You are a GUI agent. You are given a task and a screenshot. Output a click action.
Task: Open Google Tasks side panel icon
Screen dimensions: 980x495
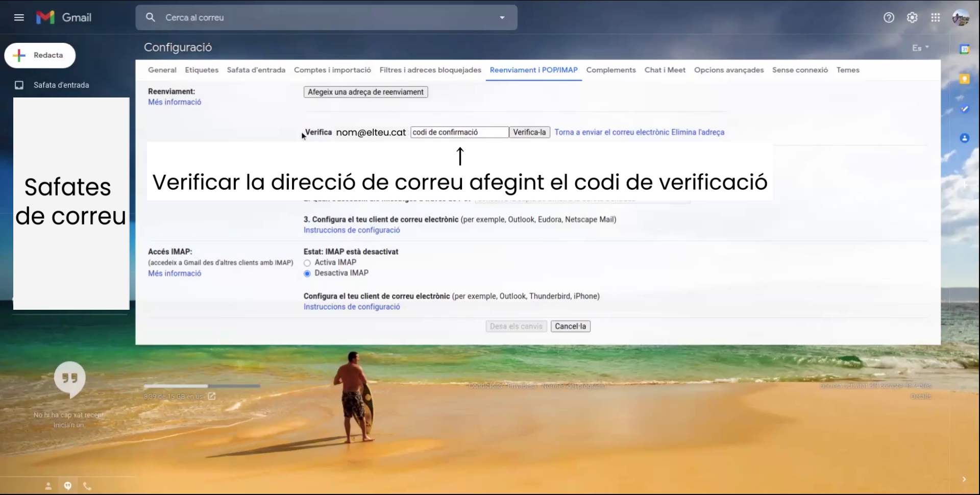pos(964,109)
